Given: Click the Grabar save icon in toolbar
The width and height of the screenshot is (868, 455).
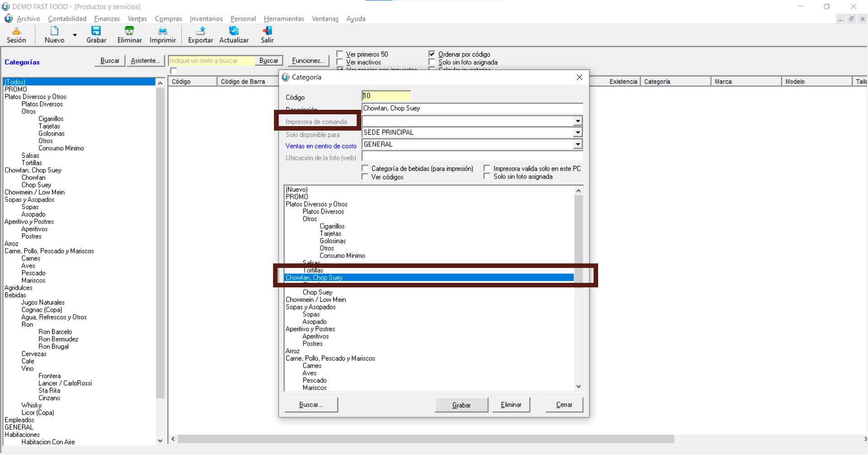Looking at the screenshot, I should pyautogui.click(x=96, y=31).
